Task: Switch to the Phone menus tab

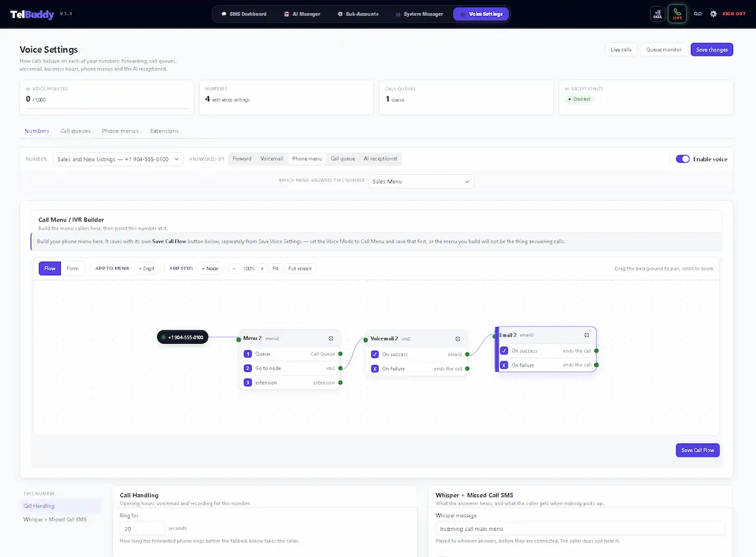Action: click(120, 131)
